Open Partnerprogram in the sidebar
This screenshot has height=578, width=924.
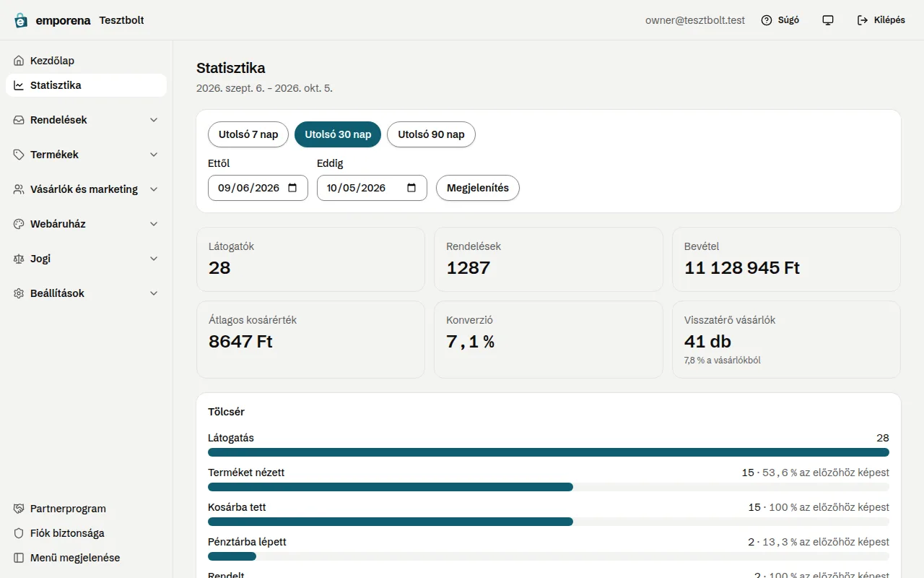[x=86, y=509]
